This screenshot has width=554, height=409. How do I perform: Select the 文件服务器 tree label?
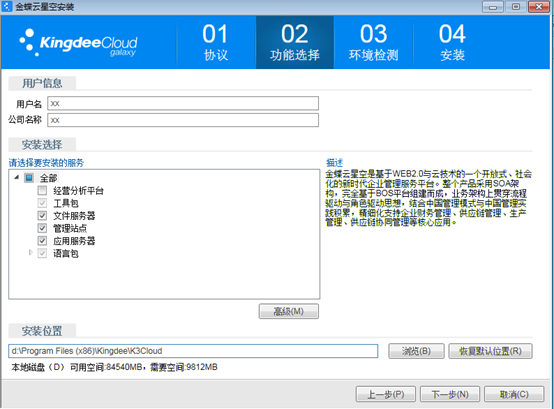click(74, 216)
